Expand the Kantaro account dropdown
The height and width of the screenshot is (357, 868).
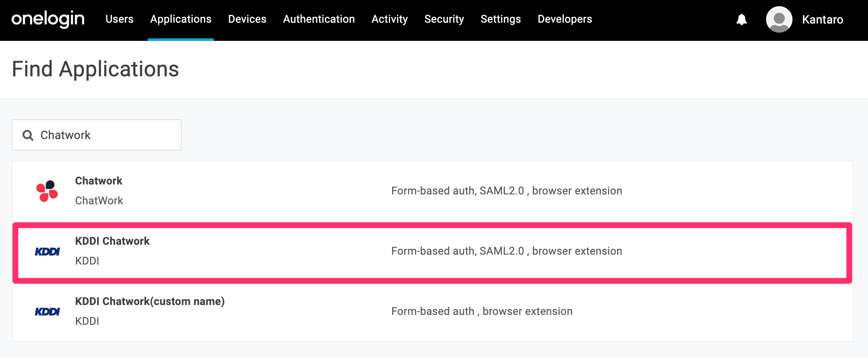point(822,19)
